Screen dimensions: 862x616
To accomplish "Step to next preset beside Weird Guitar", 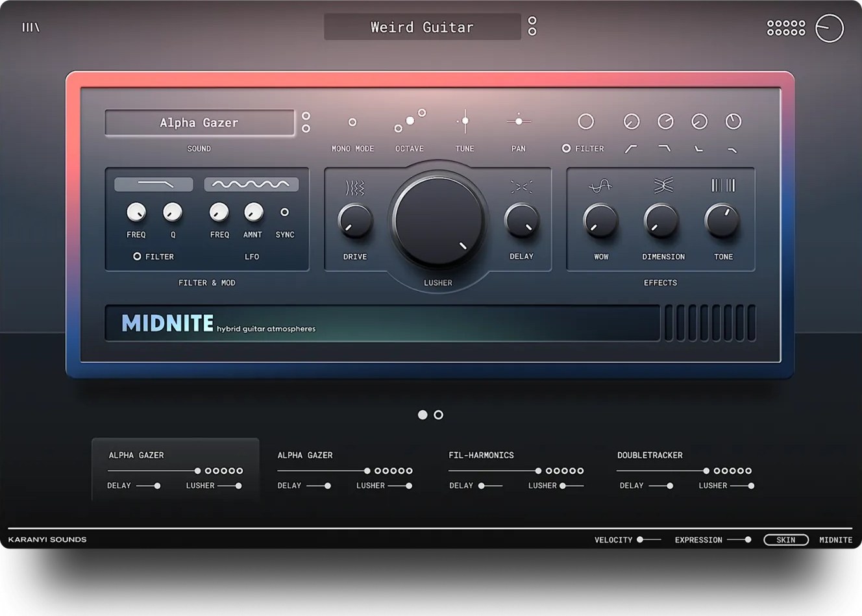I will [532, 32].
